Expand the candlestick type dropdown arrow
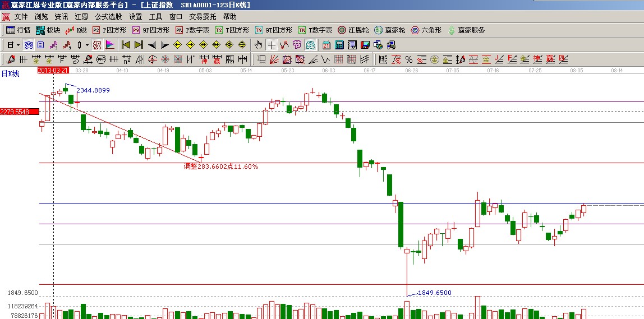Screen dimensions: 644x319 click(x=86, y=45)
